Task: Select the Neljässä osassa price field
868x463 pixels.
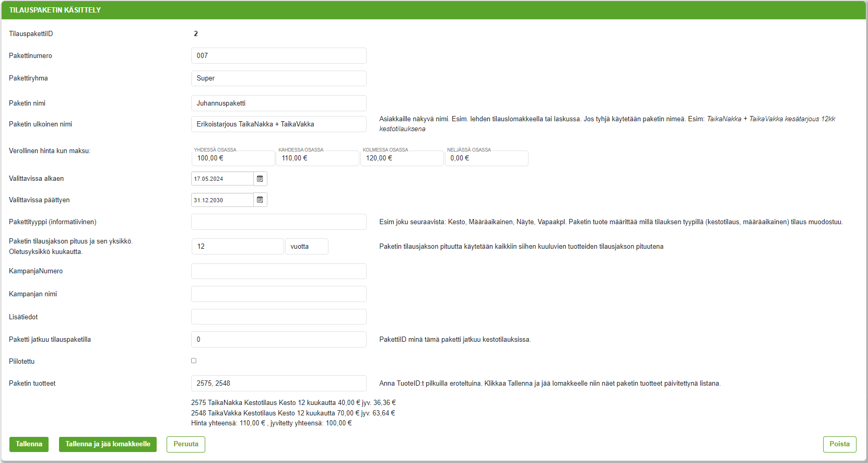Action: tap(487, 158)
